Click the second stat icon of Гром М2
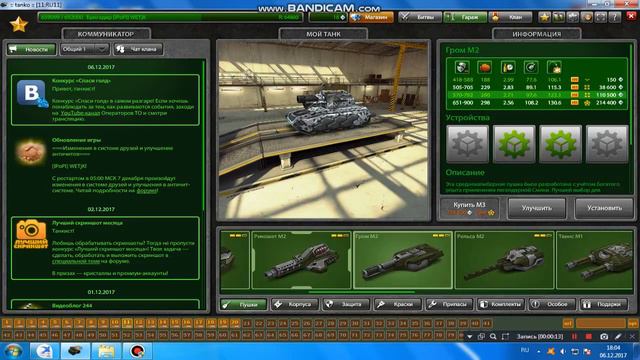Viewport: 640px width, 360px height. tap(484, 67)
